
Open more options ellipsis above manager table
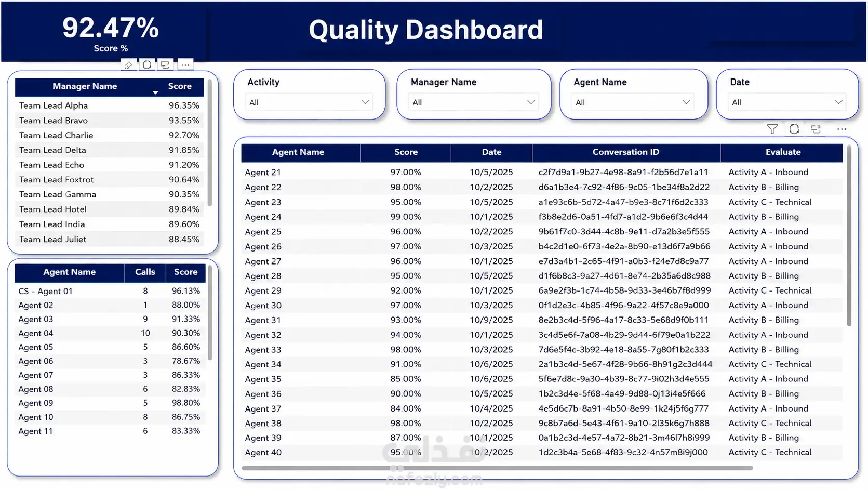click(185, 65)
